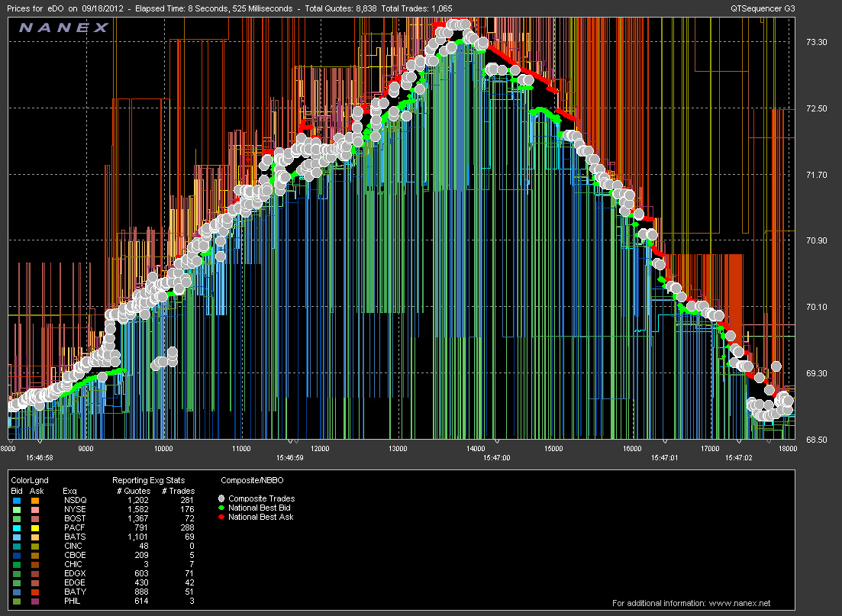
Task: Click the chart title starting 'Prices for eDO'
Action: click(229, 8)
